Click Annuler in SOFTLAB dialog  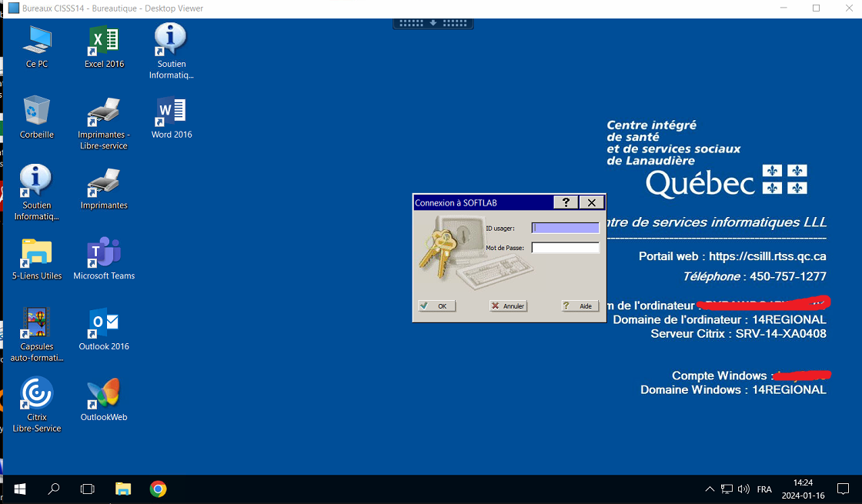508,306
